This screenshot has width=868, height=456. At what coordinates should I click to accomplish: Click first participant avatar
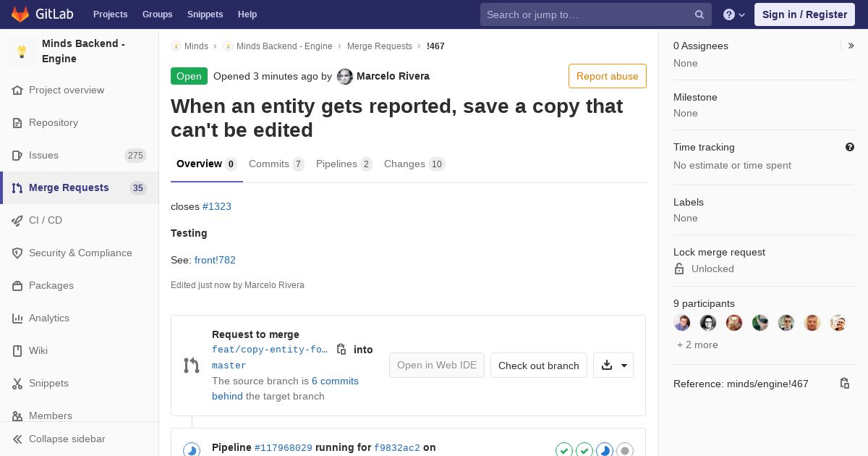(682, 323)
